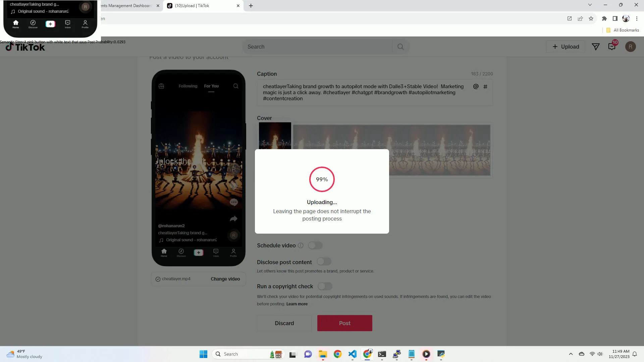Screen dimensions: 644x362
Task: Click the share arrow icon in phone preview
Action: (233, 219)
